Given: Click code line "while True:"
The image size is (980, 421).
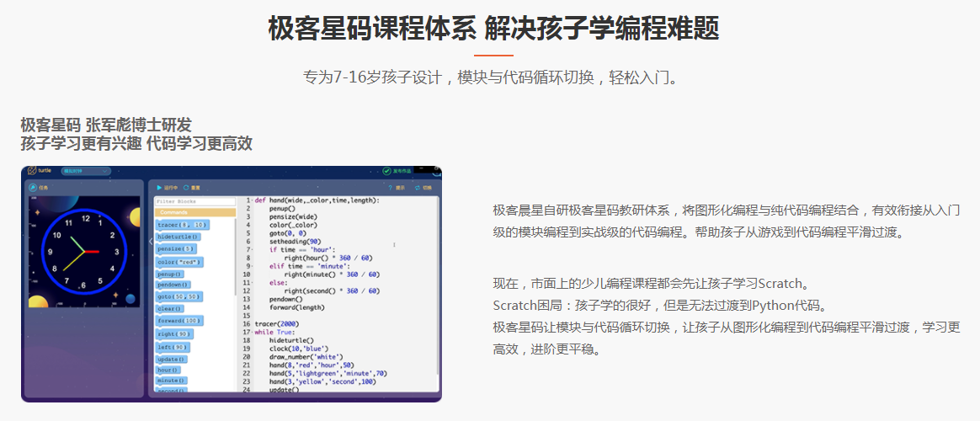Looking at the screenshot, I should click(x=275, y=333).
